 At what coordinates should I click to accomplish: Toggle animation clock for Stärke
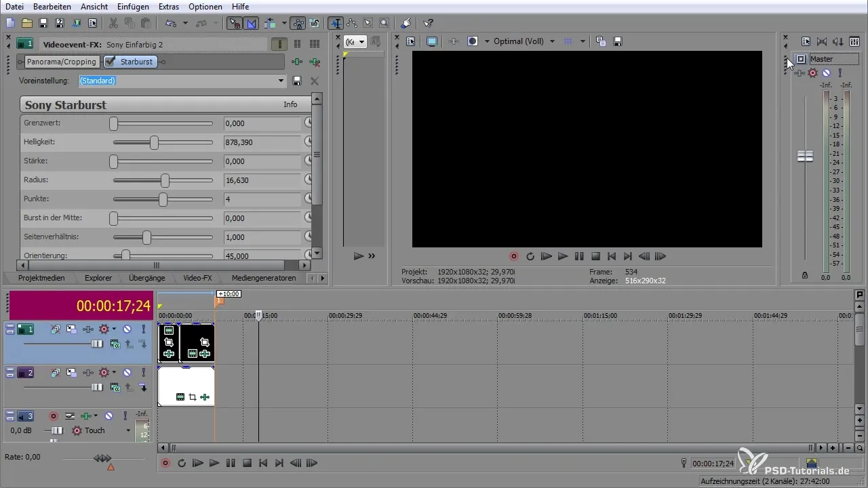[308, 161]
